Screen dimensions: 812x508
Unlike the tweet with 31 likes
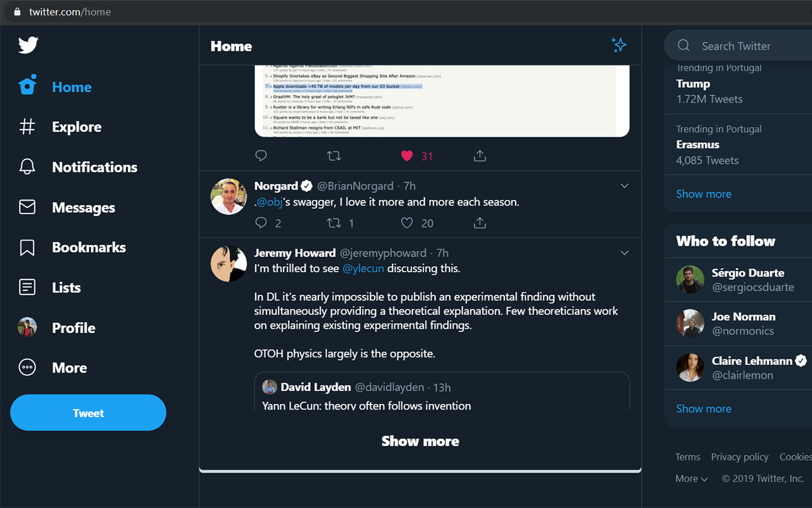(407, 156)
